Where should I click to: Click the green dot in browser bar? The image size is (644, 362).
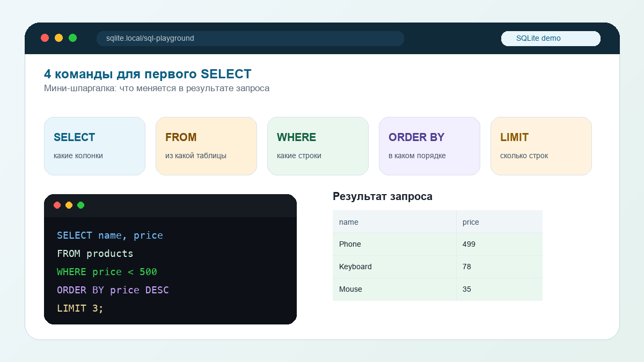click(x=73, y=38)
